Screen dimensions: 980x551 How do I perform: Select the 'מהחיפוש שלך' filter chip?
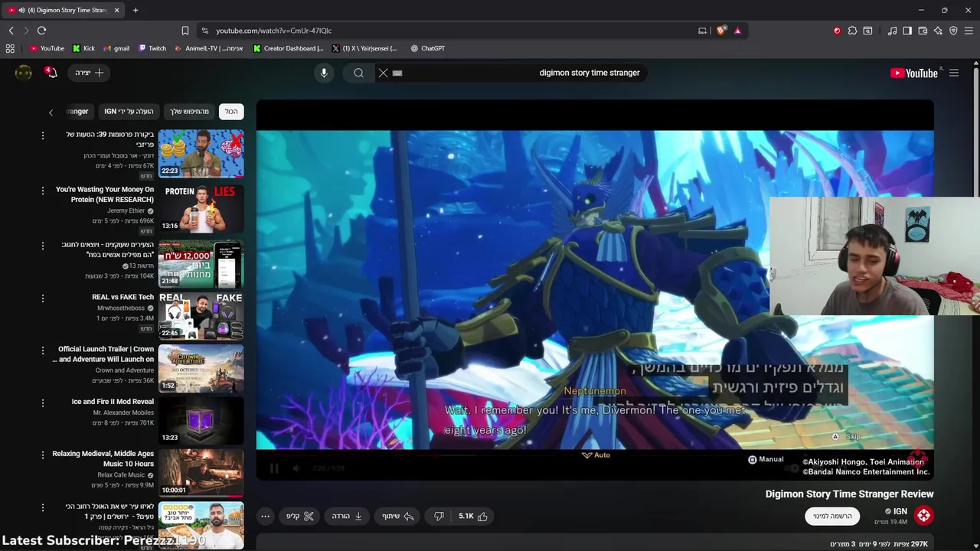tap(189, 112)
